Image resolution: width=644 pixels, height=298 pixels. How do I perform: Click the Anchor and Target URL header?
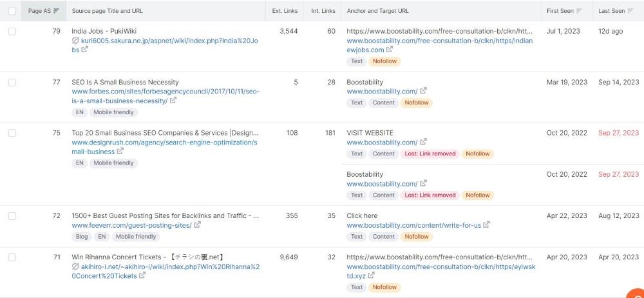[377, 11]
